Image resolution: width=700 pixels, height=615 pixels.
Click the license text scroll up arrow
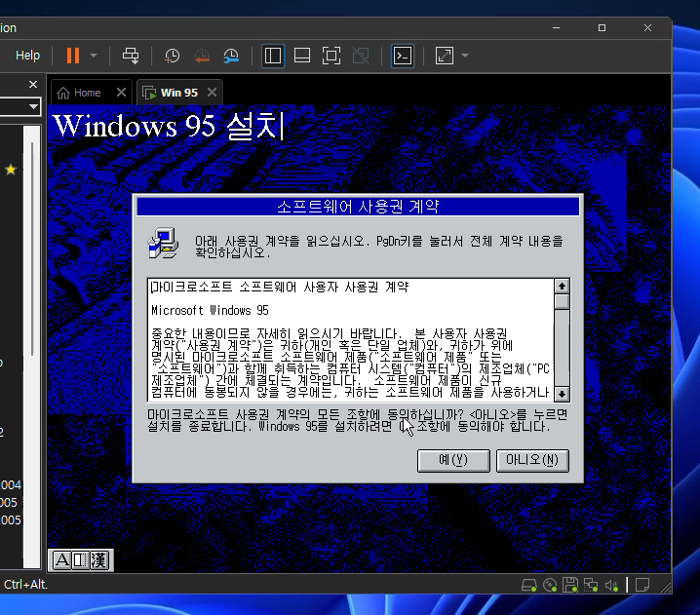coord(562,287)
